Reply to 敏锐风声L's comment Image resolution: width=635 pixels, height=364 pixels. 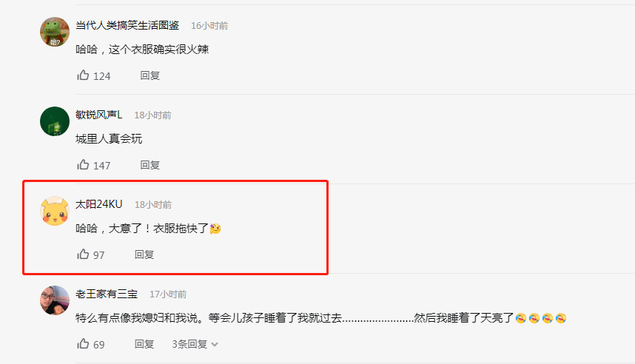coord(149,165)
